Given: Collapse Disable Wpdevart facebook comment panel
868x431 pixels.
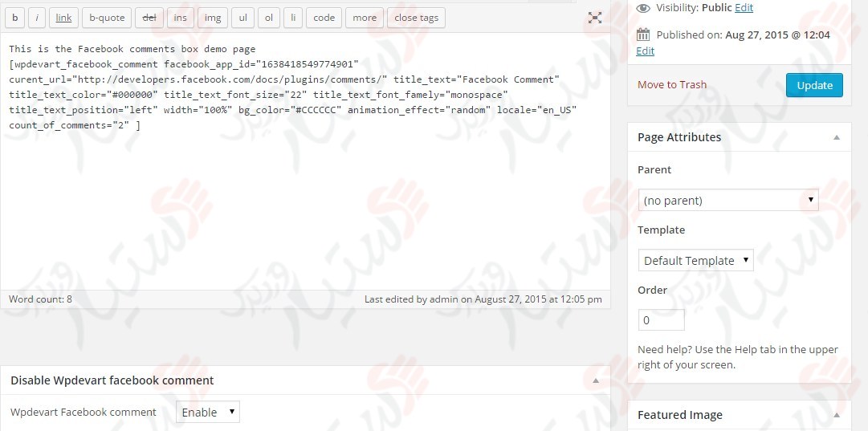Looking at the screenshot, I should click(x=595, y=380).
